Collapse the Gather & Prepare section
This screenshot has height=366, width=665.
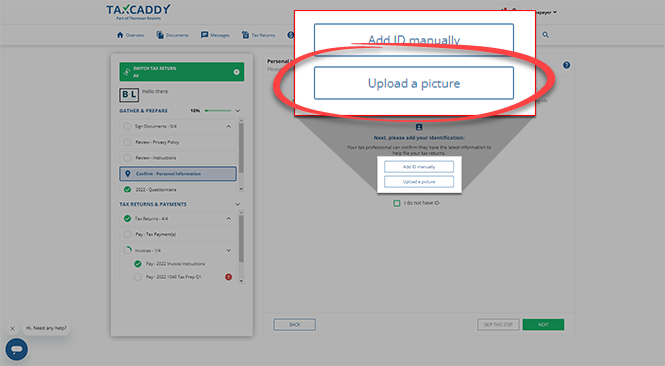(x=238, y=111)
